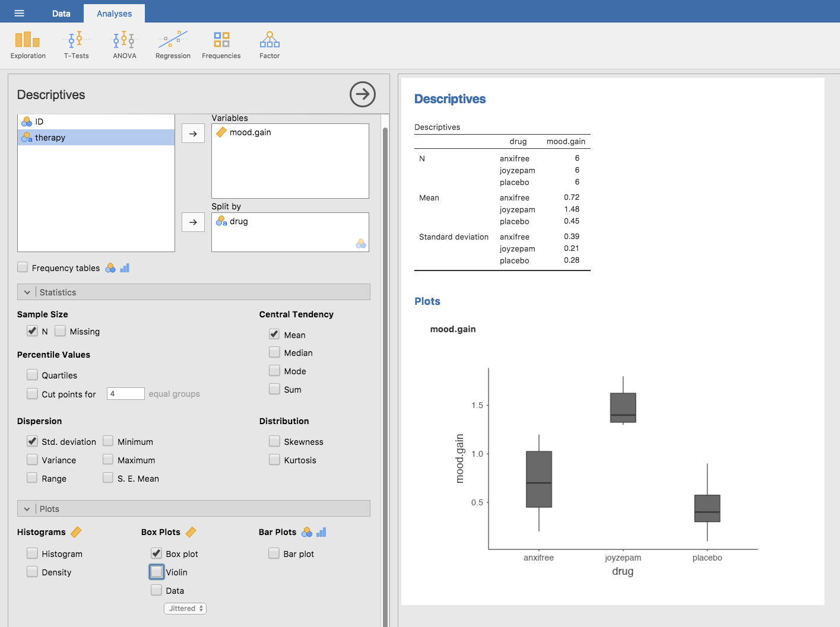Enable the Density checkbox

point(32,572)
